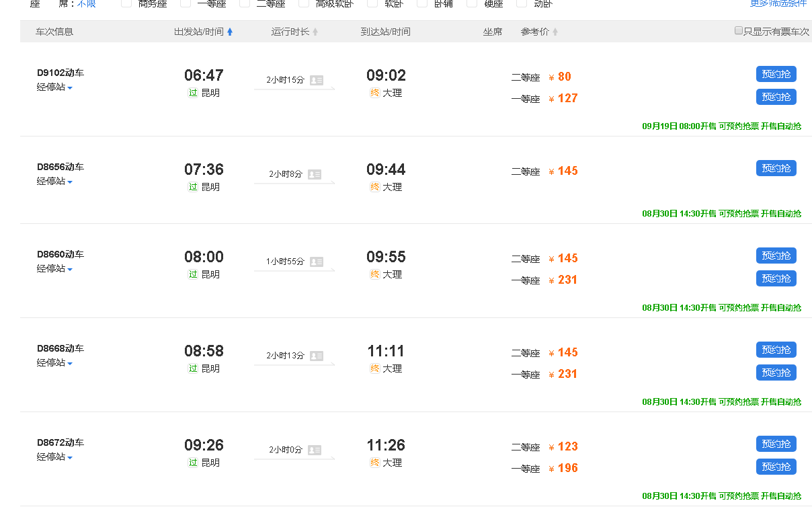
Task: Click the ID card icon for train D8668
Action: tap(316, 356)
